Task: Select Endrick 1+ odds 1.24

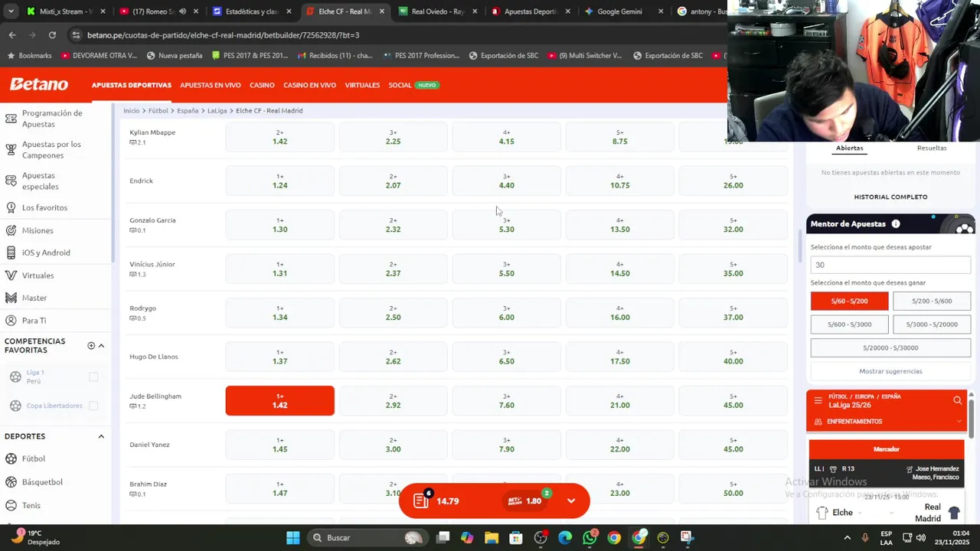Action: (x=279, y=181)
